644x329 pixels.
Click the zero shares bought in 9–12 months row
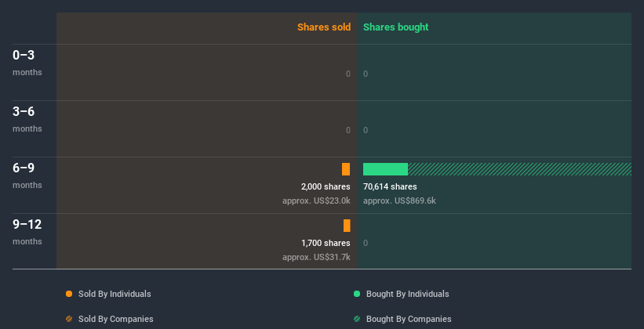pyautogui.click(x=366, y=244)
